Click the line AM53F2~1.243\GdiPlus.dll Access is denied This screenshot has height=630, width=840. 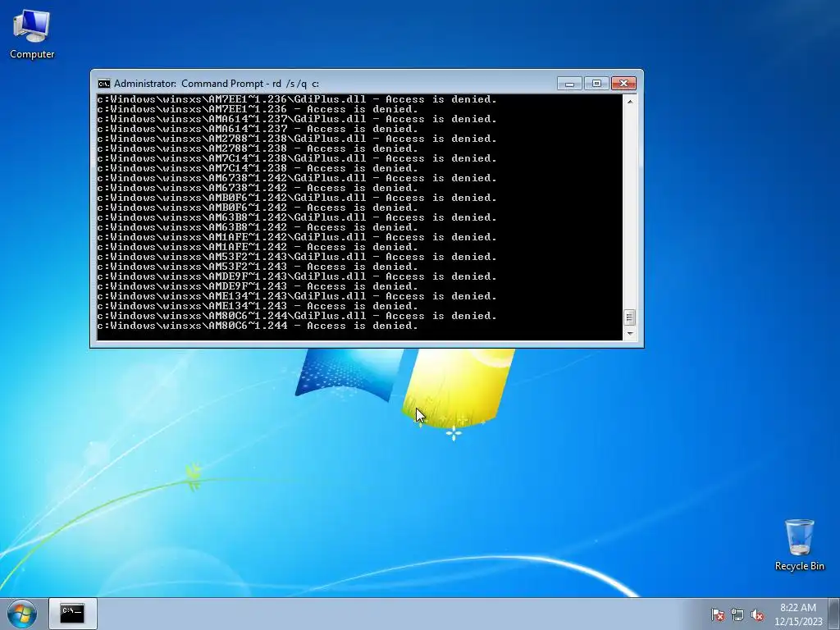tap(297, 257)
